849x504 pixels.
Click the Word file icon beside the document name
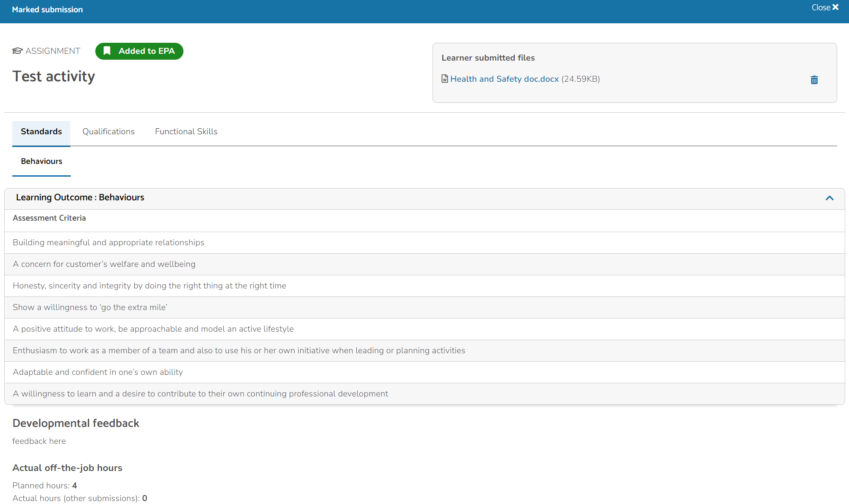pos(444,79)
